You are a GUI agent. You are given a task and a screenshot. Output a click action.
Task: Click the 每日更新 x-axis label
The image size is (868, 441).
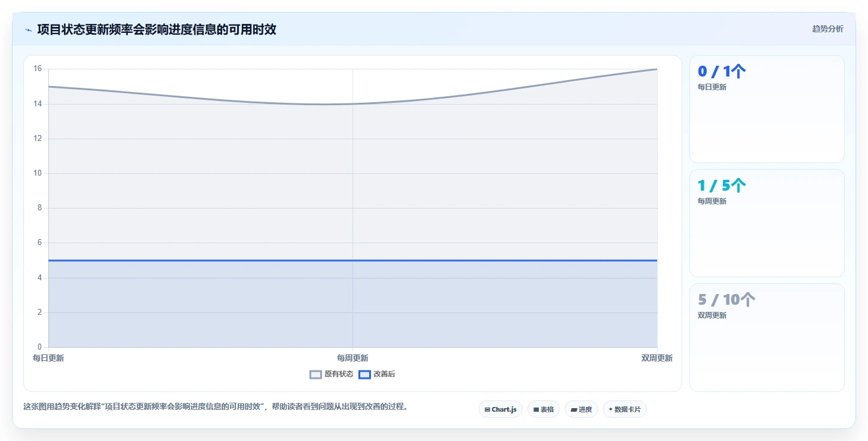click(x=48, y=358)
